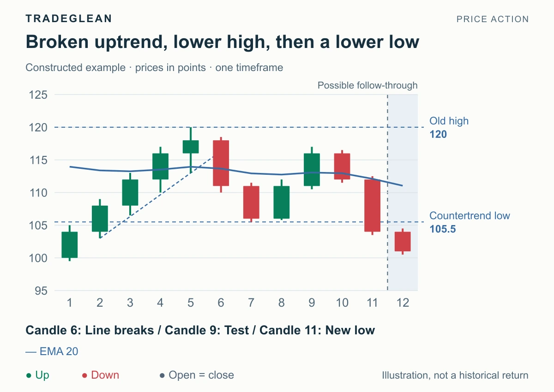Click the chart title heading
Image resolution: width=554 pixels, height=392 pixels.
(223, 42)
